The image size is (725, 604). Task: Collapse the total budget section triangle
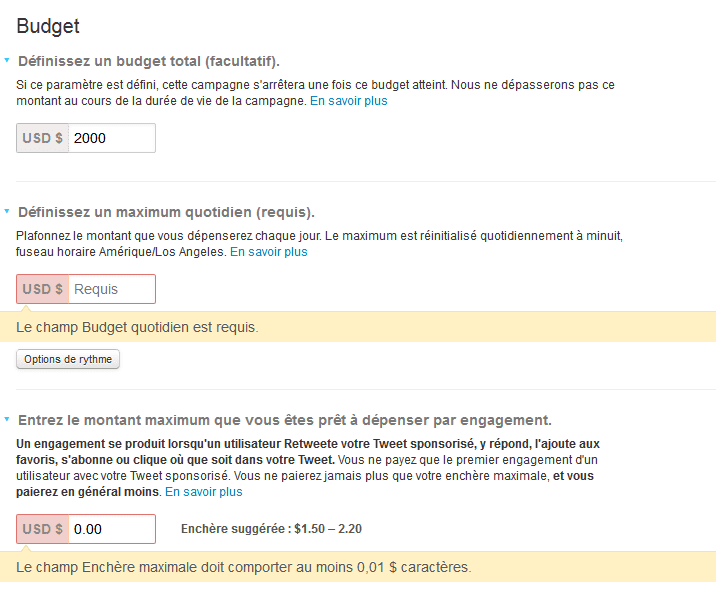pos(7,60)
